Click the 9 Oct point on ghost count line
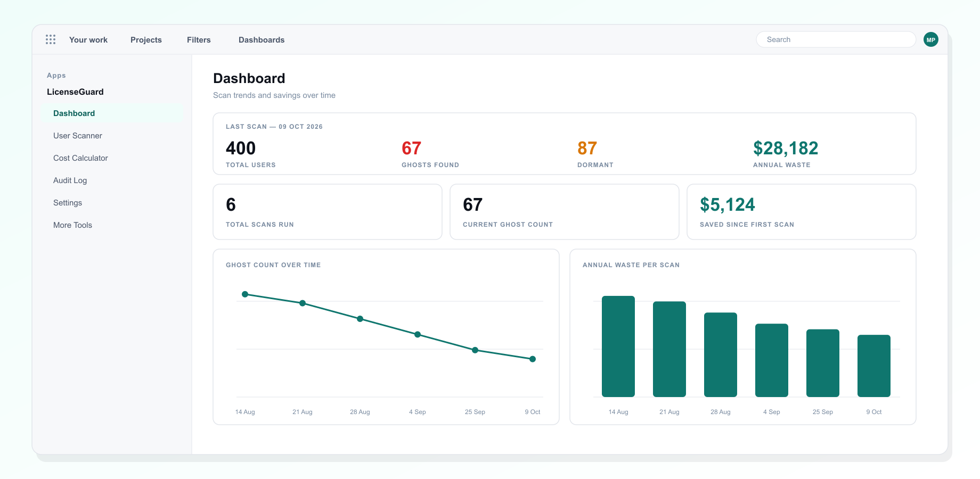 point(533,359)
